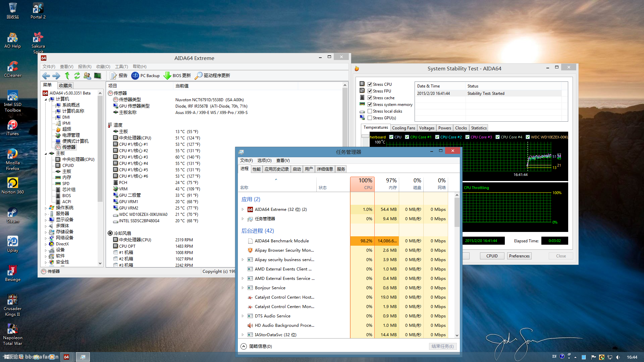Open the Sakura Spirit desktop icon
Screen dimensions: 644x362
coord(38,43)
